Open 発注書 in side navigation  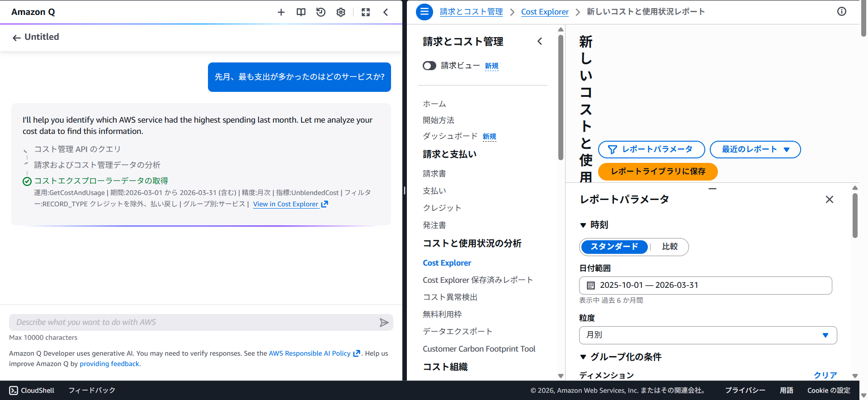coord(434,225)
